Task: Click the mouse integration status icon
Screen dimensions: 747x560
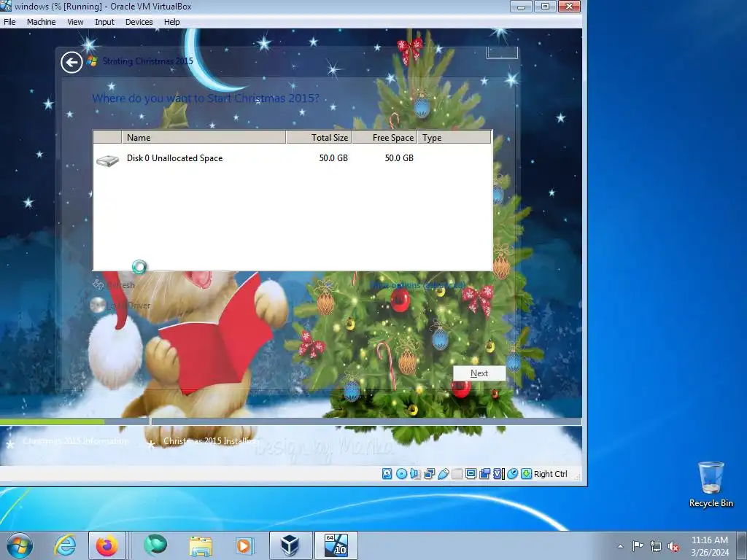Action: point(512,473)
